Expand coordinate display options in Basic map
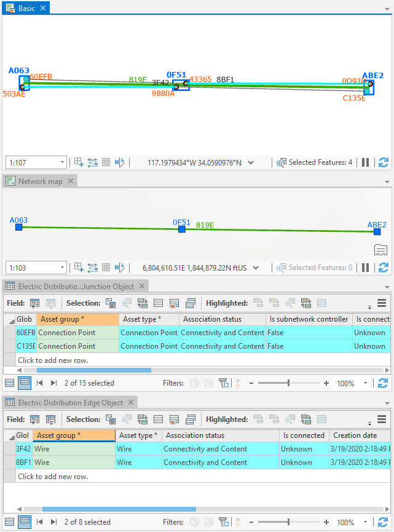Image resolution: width=394 pixels, height=532 pixels. pos(251,162)
